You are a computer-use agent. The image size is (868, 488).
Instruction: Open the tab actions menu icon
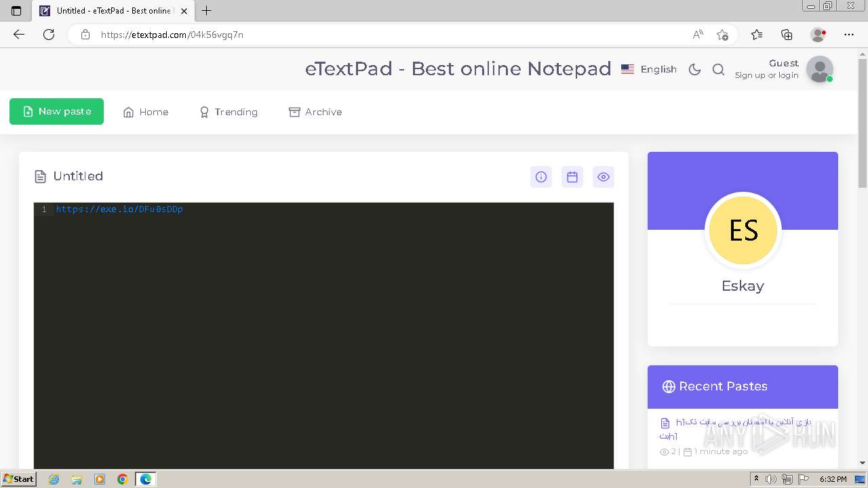16,11
